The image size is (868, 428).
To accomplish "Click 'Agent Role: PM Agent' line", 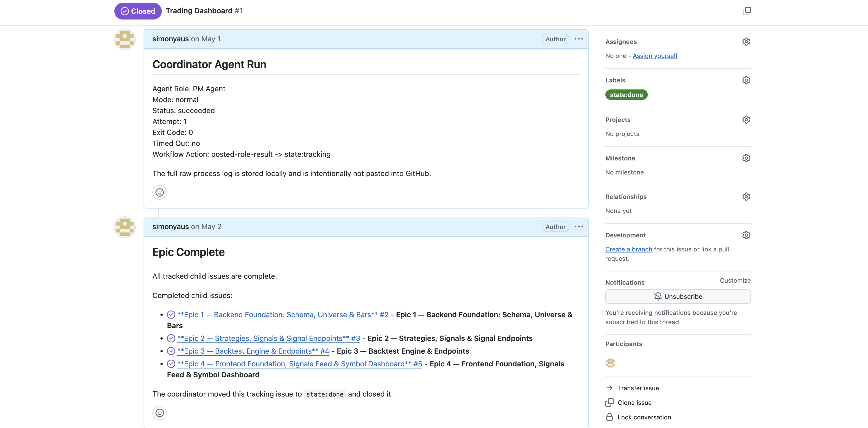I will [189, 89].
